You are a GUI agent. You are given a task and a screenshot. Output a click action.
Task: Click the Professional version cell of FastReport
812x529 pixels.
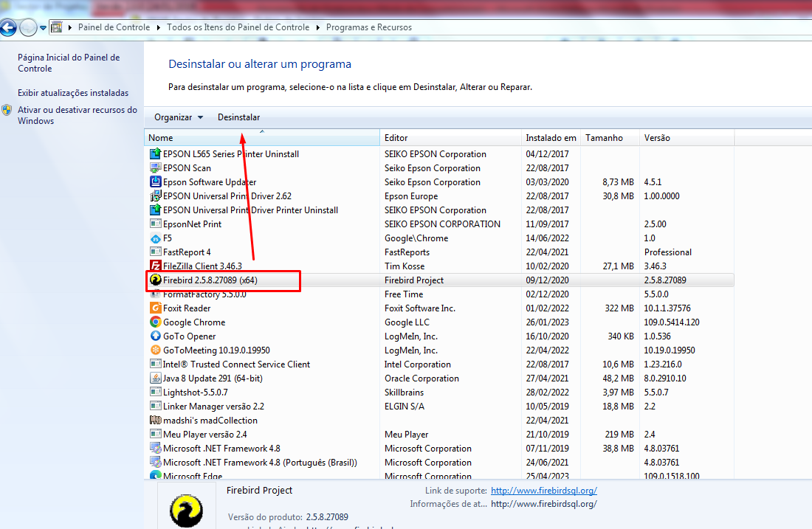(x=667, y=252)
